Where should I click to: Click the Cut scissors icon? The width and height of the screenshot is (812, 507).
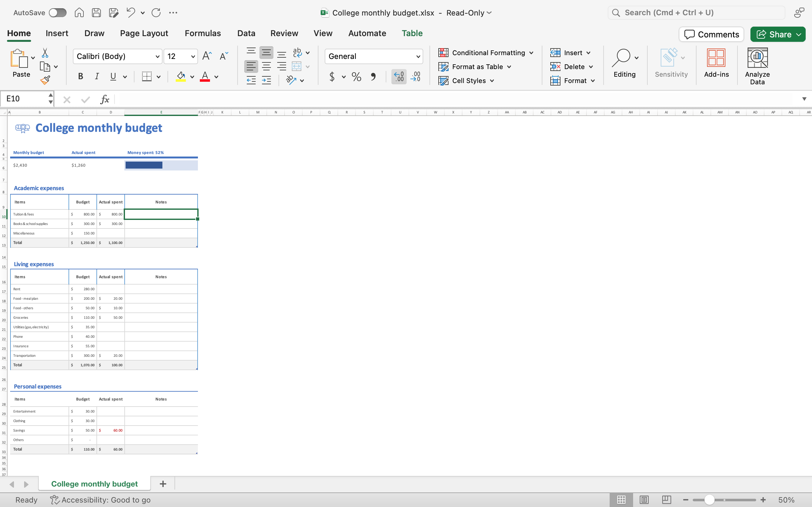pos(45,53)
